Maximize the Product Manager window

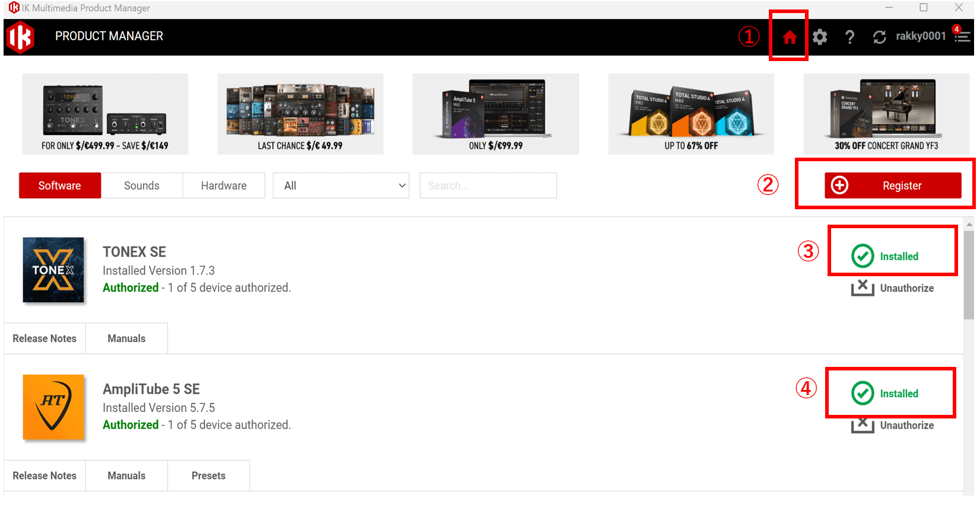pos(924,8)
